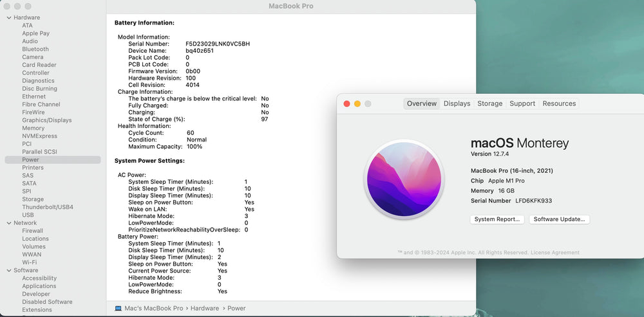Click Hardware in the bottom path bar
The image size is (644, 317).
[204, 309]
